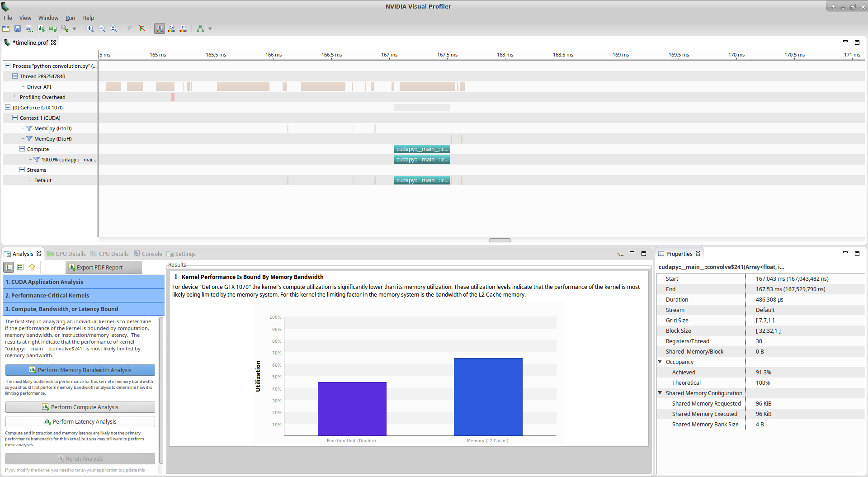Select 2. Performance-Critical Kernels step
The image size is (868, 477).
click(x=84, y=295)
